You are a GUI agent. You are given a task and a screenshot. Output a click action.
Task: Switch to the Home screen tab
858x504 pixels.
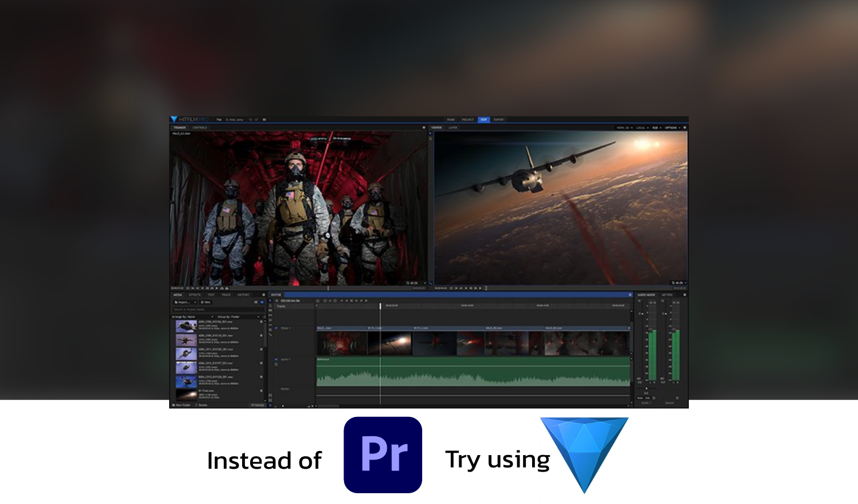tap(451, 120)
